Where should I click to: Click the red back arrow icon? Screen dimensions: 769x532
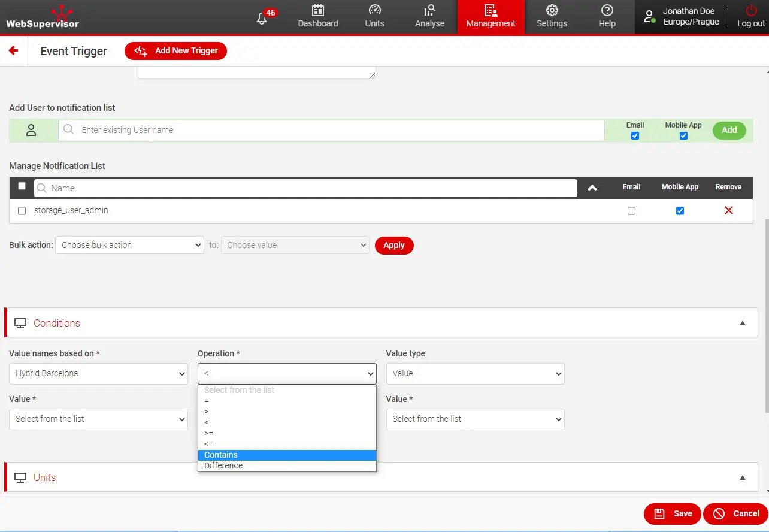click(13, 51)
